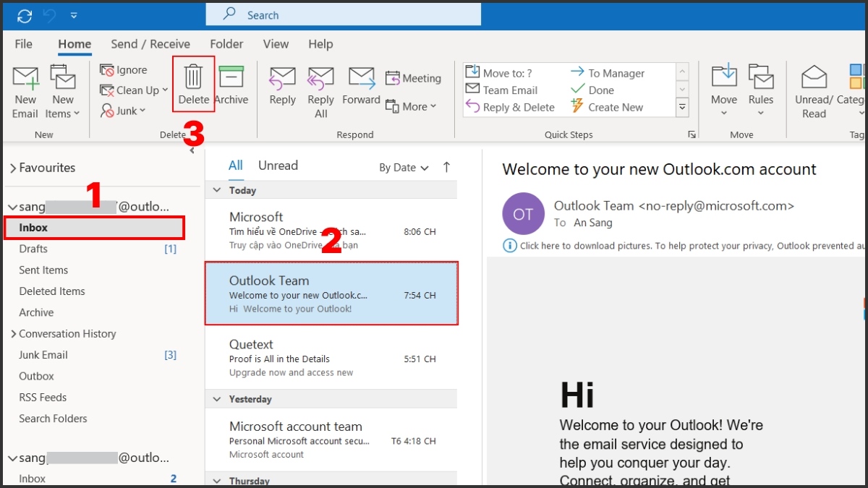This screenshot has height=488, width=868.
Task: Click Create New quick step
Action: [607, 107]
